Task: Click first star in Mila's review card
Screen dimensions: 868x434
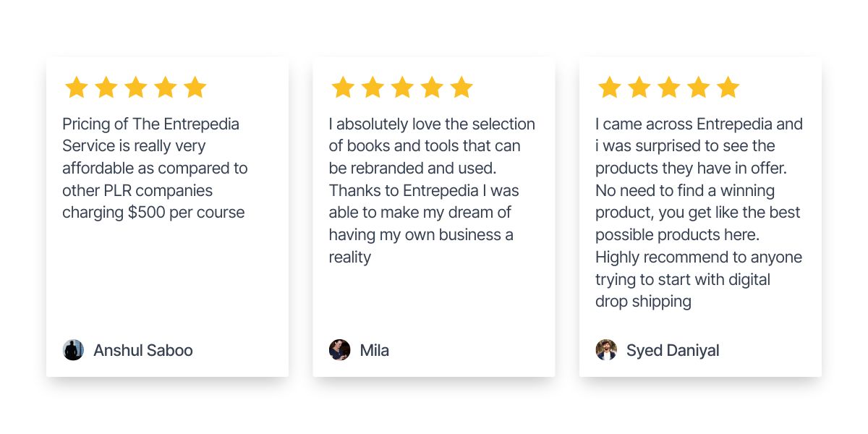Action: [x=342, y=88]
